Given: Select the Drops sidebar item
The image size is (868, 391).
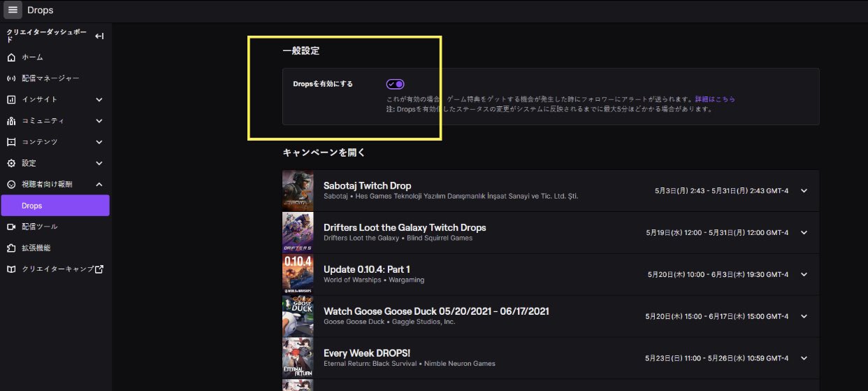Looking at the screenshot, I should pyautogui.click(x=55, y=206).
